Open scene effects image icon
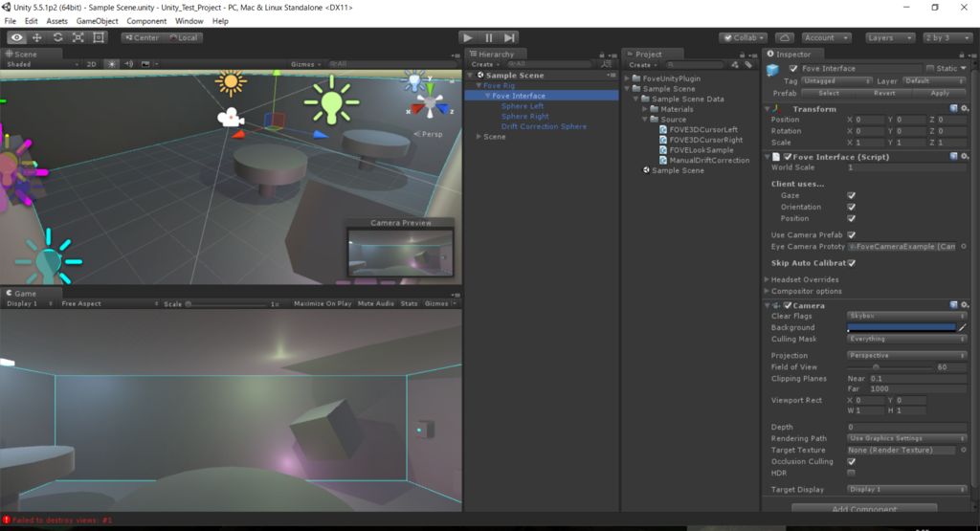Viewport: 980px width, 531px height. pos(145,64)
